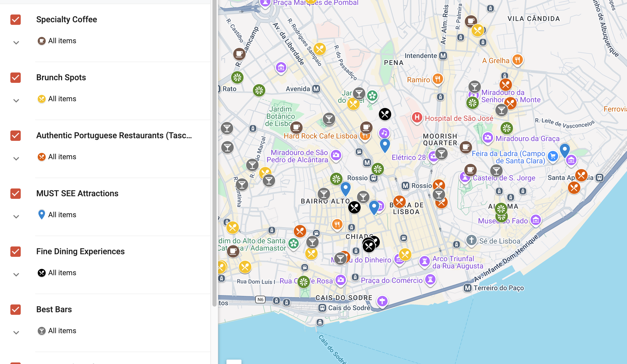Image resolution: width=627 pixels, height=364 pixels.
Task: Click Castelo de S. Jorge label
Action: (x=504, y=178)
